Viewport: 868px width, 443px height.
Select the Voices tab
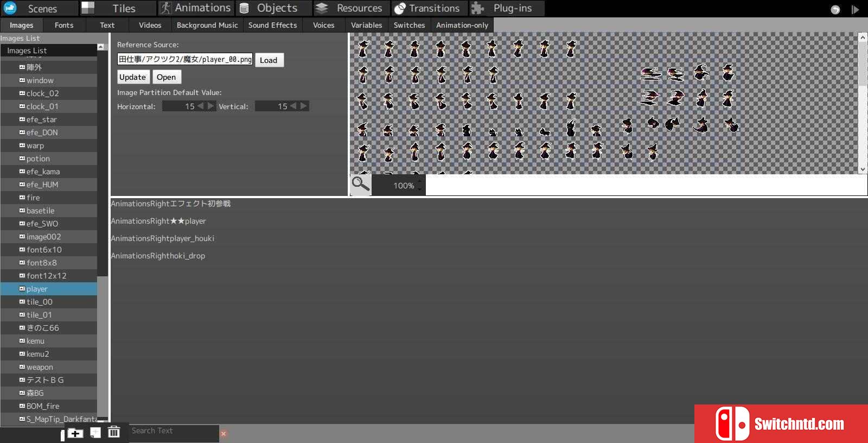[x=324, y=25]
